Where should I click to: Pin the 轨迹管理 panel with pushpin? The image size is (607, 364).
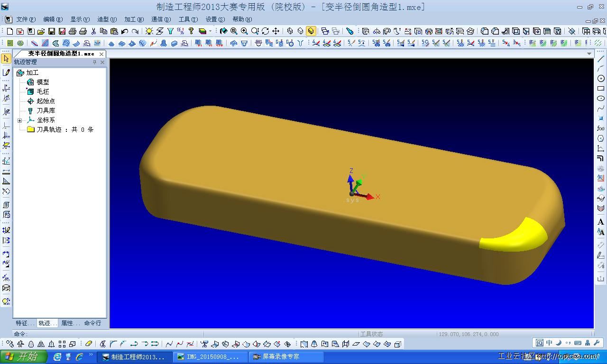coord(94,62)
